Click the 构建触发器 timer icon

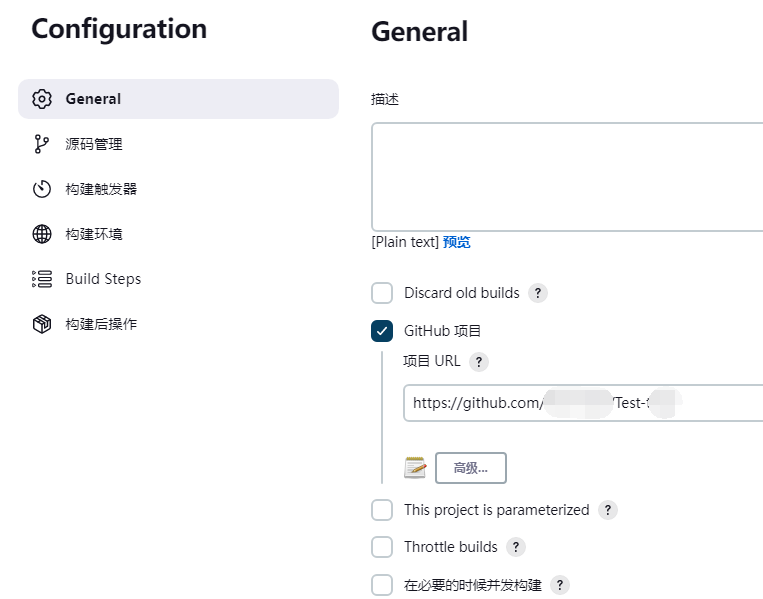tap(42, 189)
